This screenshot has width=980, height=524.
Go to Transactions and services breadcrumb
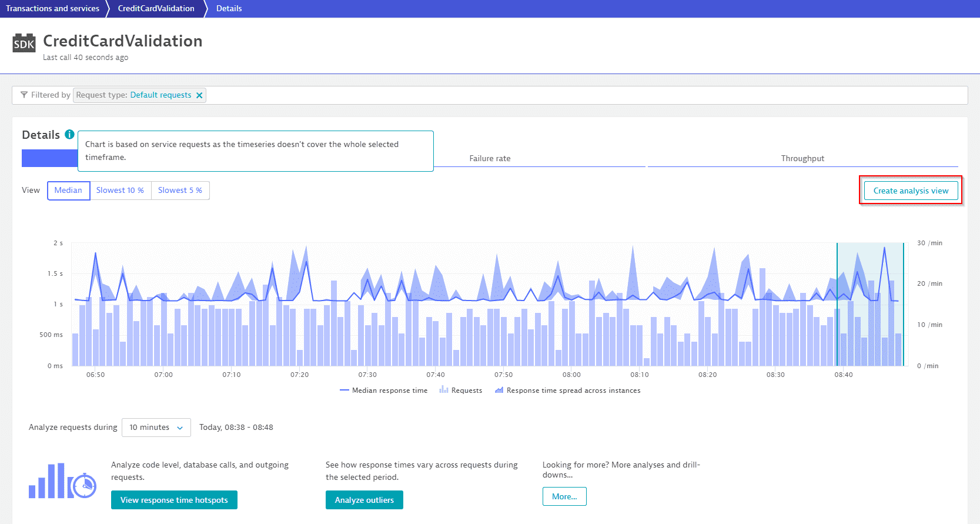click(53, 8)
